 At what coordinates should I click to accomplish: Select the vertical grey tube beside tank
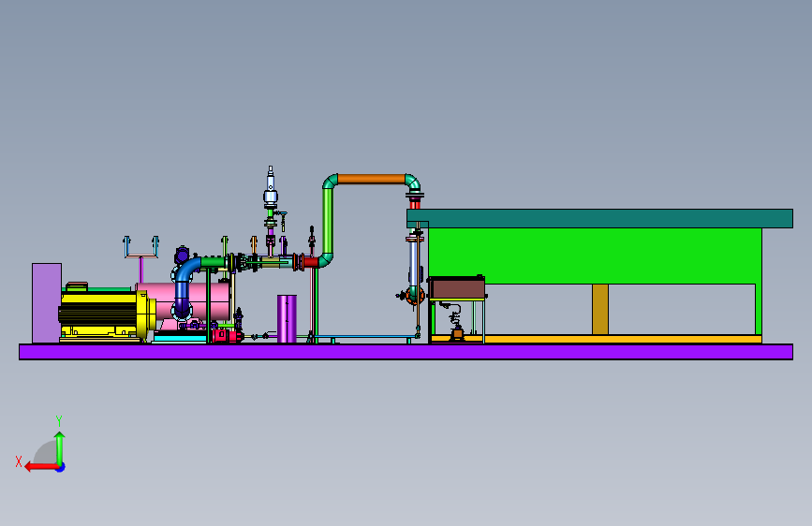(413, 264)
